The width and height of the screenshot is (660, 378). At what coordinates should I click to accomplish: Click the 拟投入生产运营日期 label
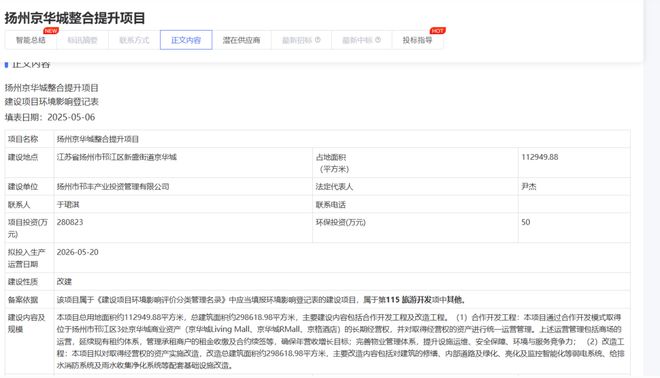click(x=27, y=258)
